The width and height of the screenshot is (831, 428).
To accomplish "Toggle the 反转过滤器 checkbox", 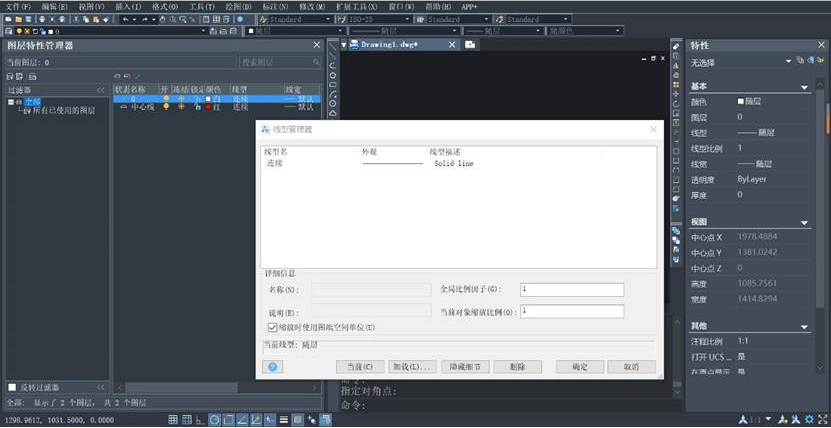I will point(12,388).
